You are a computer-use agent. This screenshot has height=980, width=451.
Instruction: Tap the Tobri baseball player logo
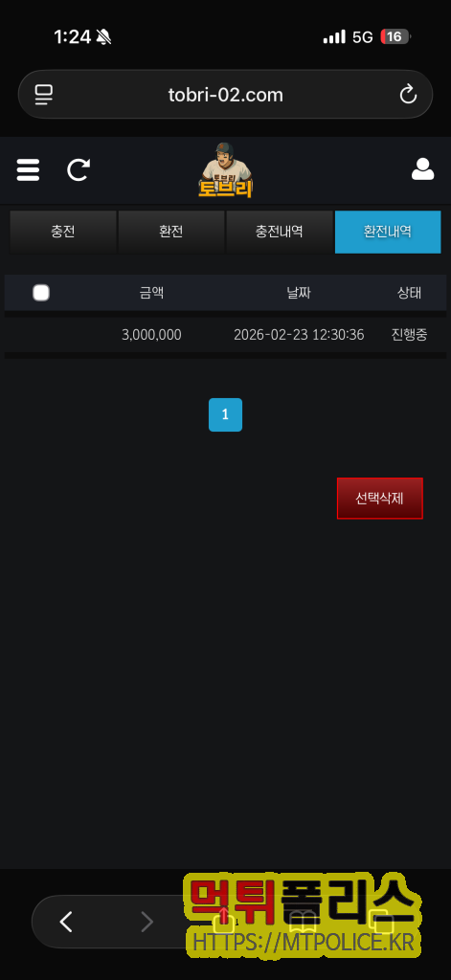(226, 170)
